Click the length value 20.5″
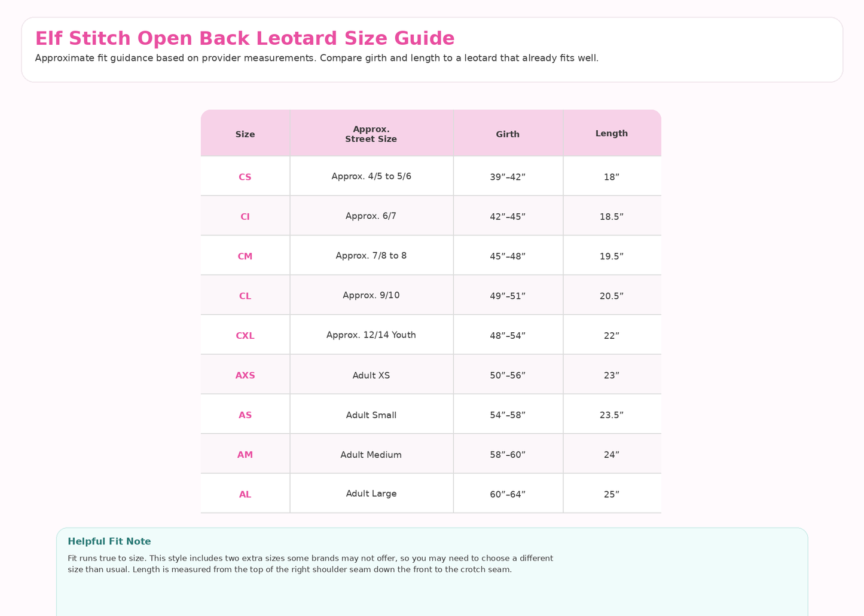The image size is (864, 616). pyautogui.click(x=612, y=296)
